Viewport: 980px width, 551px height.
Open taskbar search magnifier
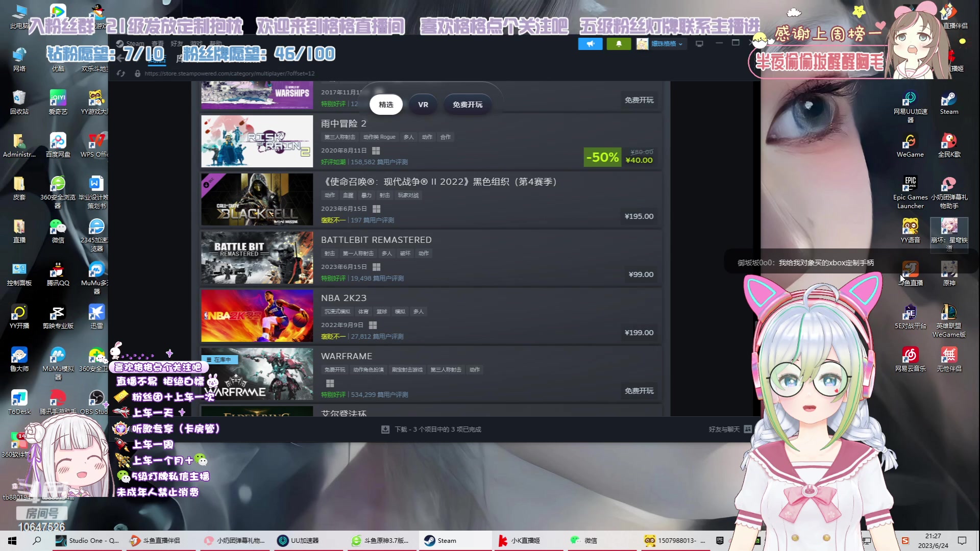(37, 540)
